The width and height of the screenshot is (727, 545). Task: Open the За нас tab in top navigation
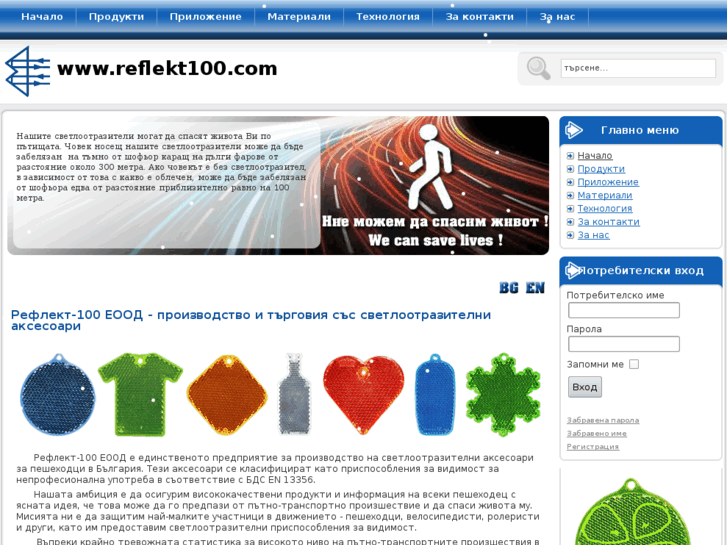pos(557,17)
